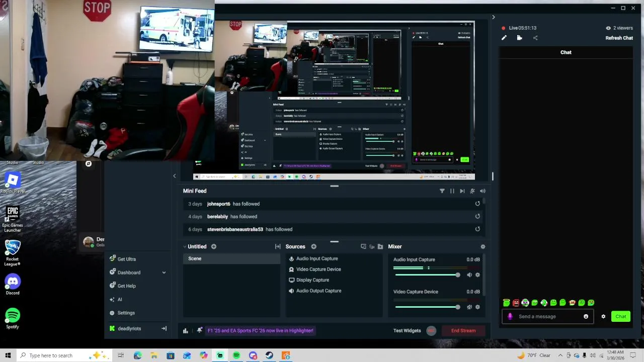Open the Mini Feed filter icon
This screenshot has width=644, height=362.
[442, 191]
